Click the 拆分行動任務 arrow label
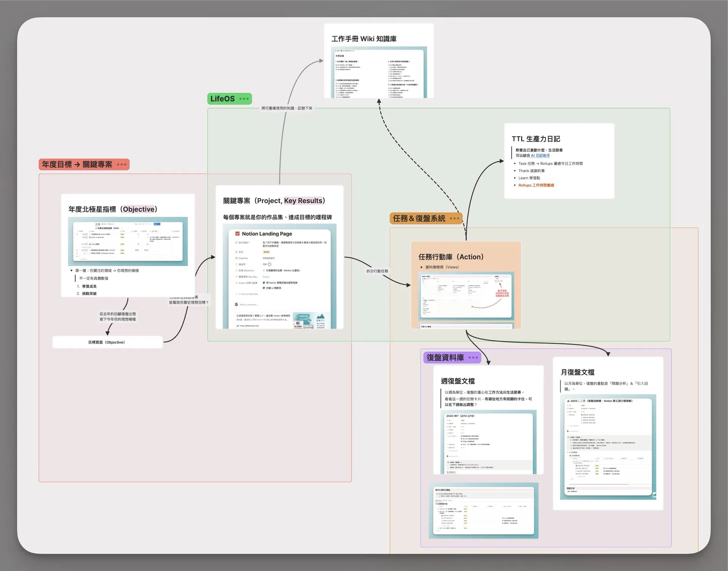 377,271
